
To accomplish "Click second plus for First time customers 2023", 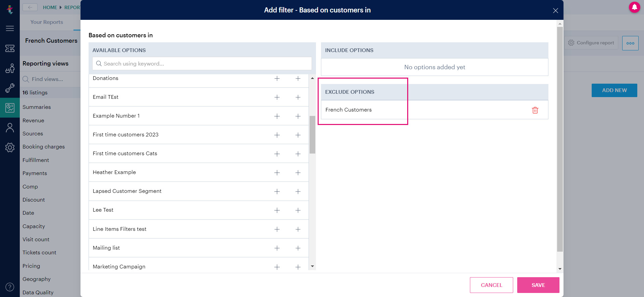I will tap(298, 135).
